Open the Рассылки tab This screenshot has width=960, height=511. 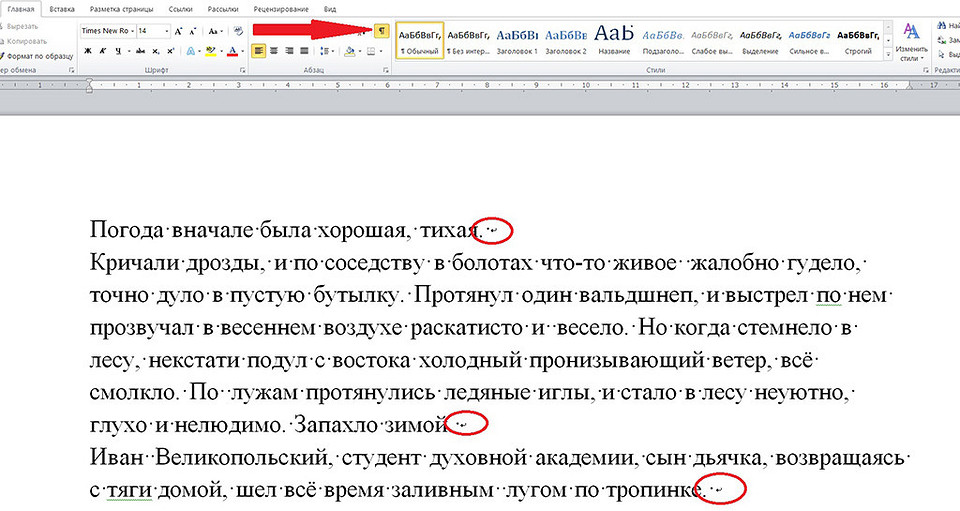(223, 9)
